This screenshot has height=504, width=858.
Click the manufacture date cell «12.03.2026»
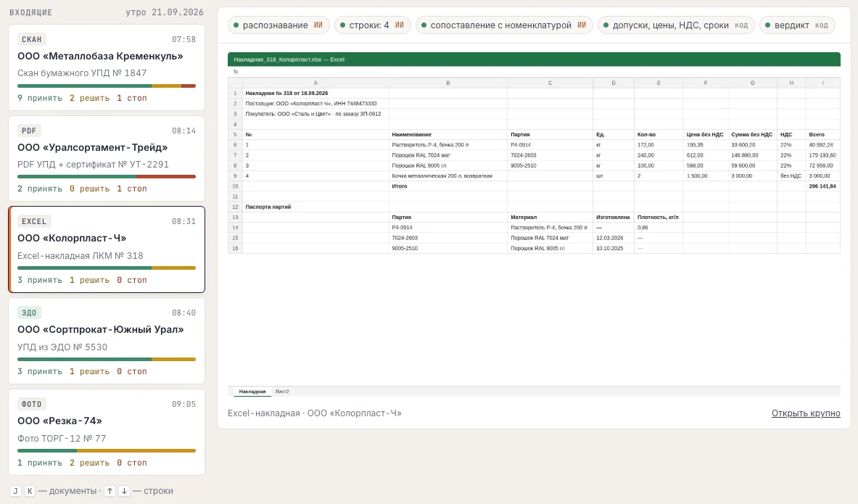[x=614, y=238]
